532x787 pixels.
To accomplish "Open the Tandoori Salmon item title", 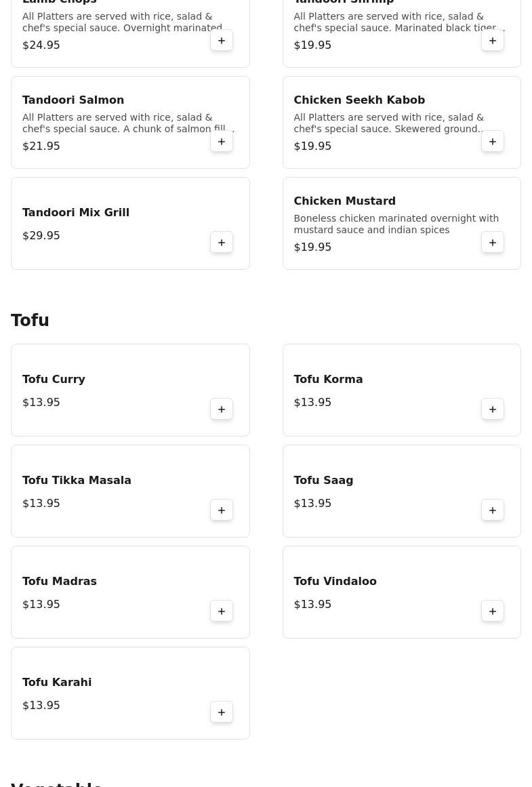I will tap(73, 100).
